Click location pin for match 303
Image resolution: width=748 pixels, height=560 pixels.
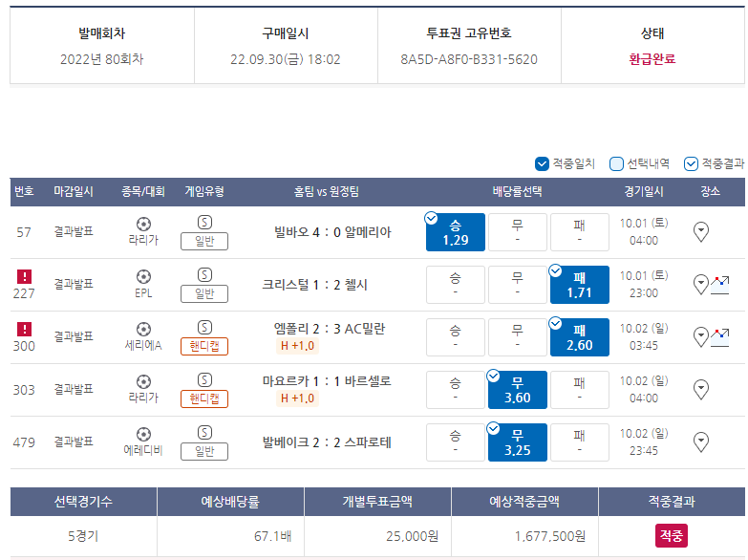coord(701,389)
